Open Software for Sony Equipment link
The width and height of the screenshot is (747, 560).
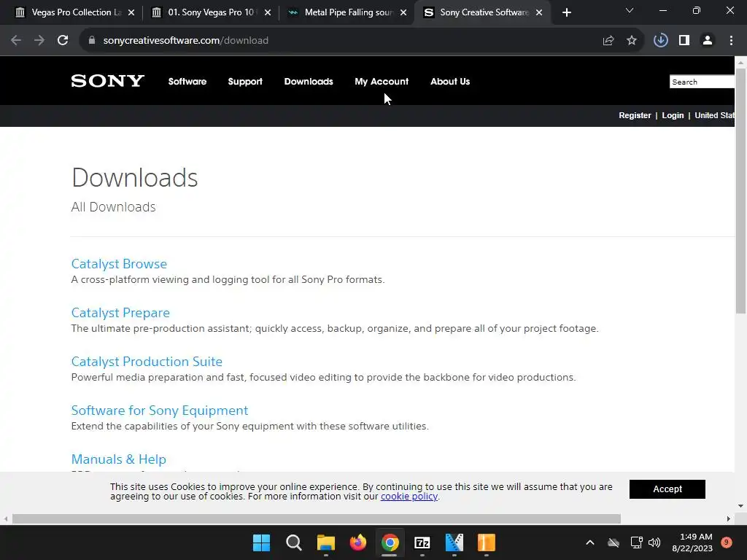160,411
